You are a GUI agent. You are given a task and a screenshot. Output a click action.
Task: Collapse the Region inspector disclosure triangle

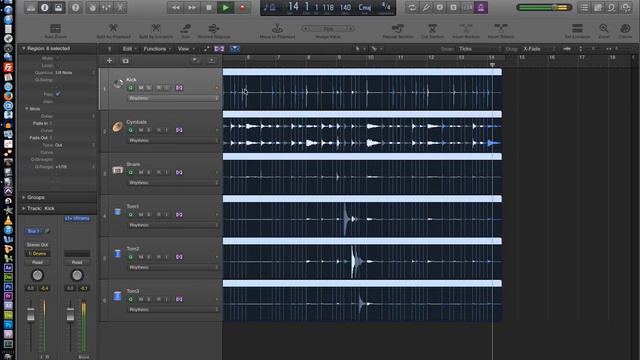[23, 48]
